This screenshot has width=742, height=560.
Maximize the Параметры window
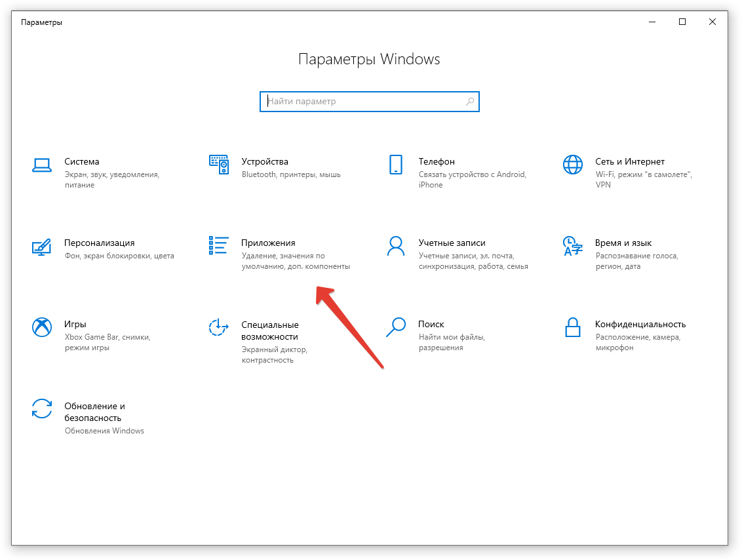point(682,22)
